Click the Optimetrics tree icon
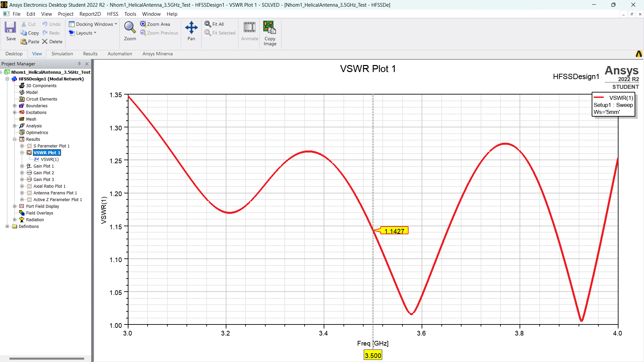This screenshot has width=644, height=362. [x=22, y=132]
